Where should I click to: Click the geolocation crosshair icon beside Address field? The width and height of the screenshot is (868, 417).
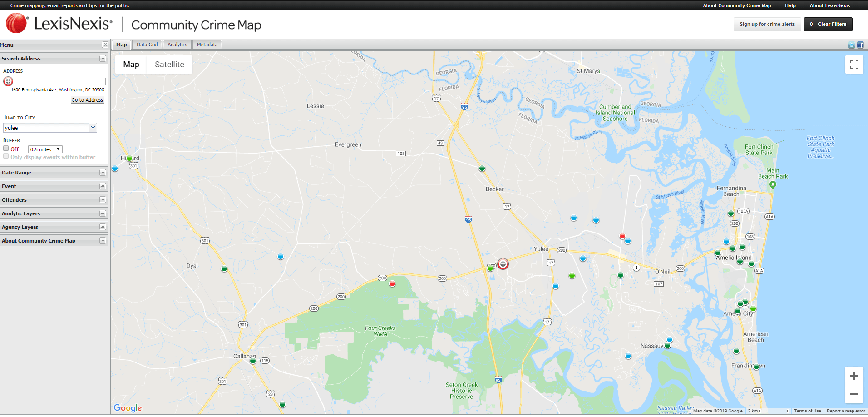click(8, 81)
